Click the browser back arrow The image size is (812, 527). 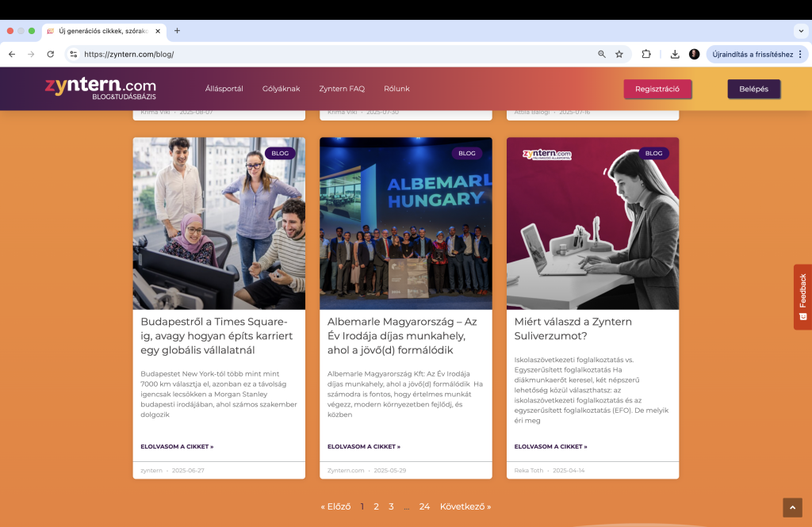click(x=12, y=54)
